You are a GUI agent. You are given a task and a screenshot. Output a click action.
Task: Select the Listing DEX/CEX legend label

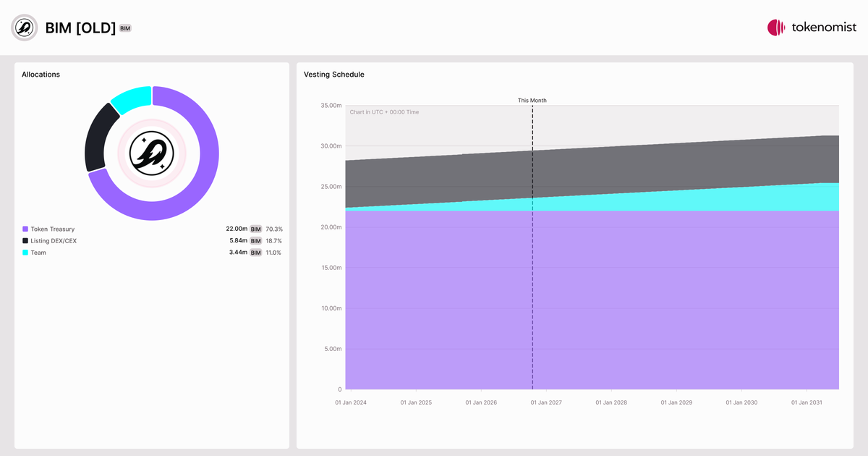54,240
